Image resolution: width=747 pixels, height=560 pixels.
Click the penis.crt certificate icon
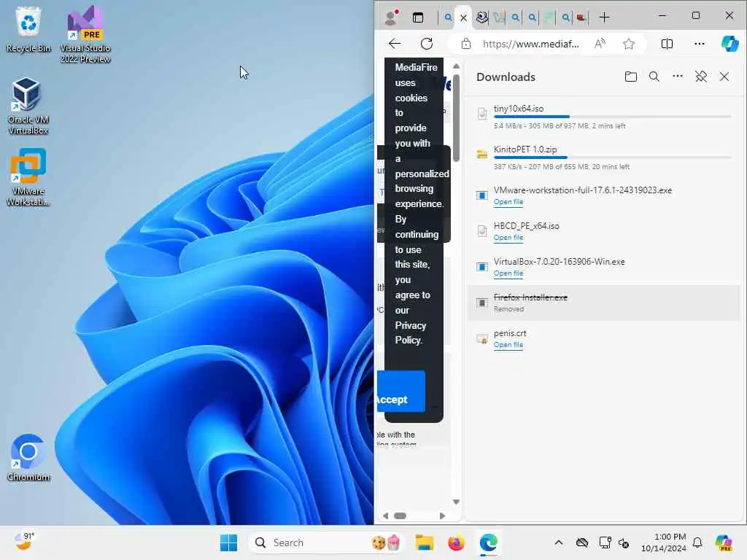482,338
